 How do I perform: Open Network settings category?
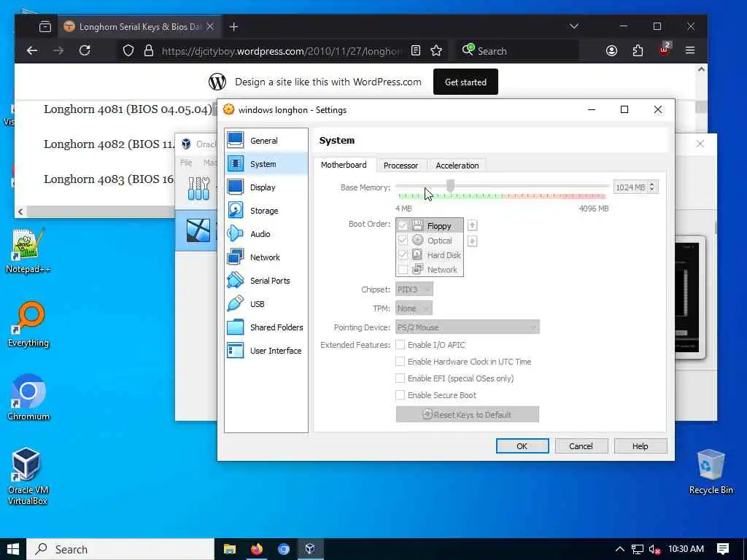pyautogui.click(x=266, y=257)
